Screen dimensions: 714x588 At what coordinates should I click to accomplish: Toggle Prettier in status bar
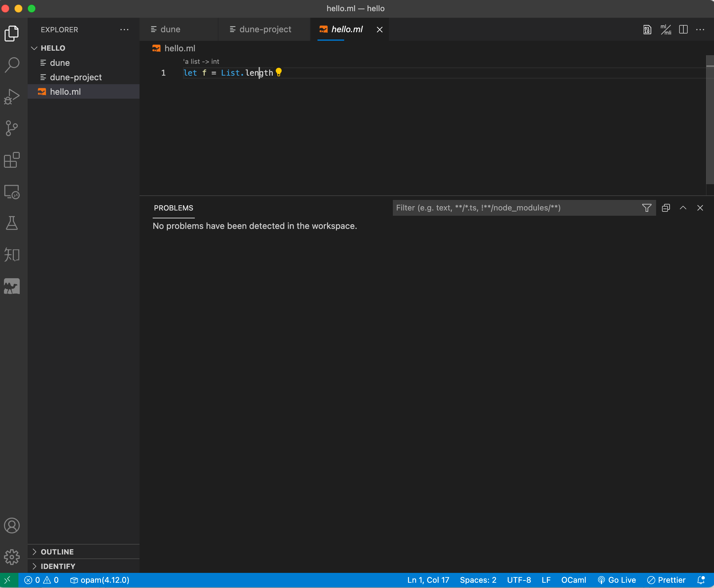pyautogui.click(x=666, y=580)
